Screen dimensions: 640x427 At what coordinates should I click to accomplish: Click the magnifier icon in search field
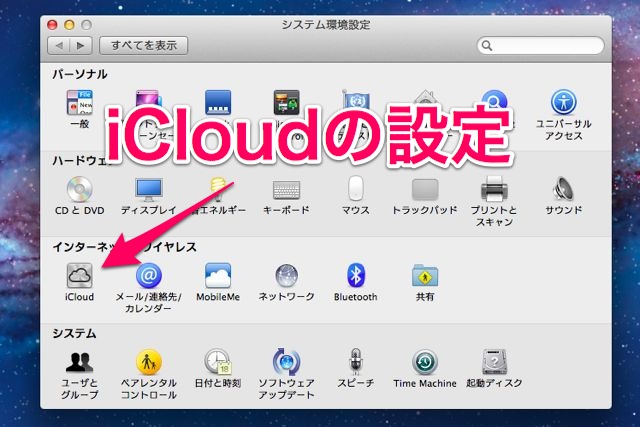pos(487,45)
